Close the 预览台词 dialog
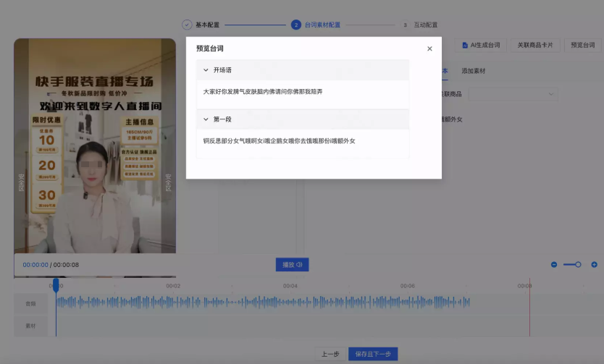Viewport: 604px width, 364px height. (429, 49)
